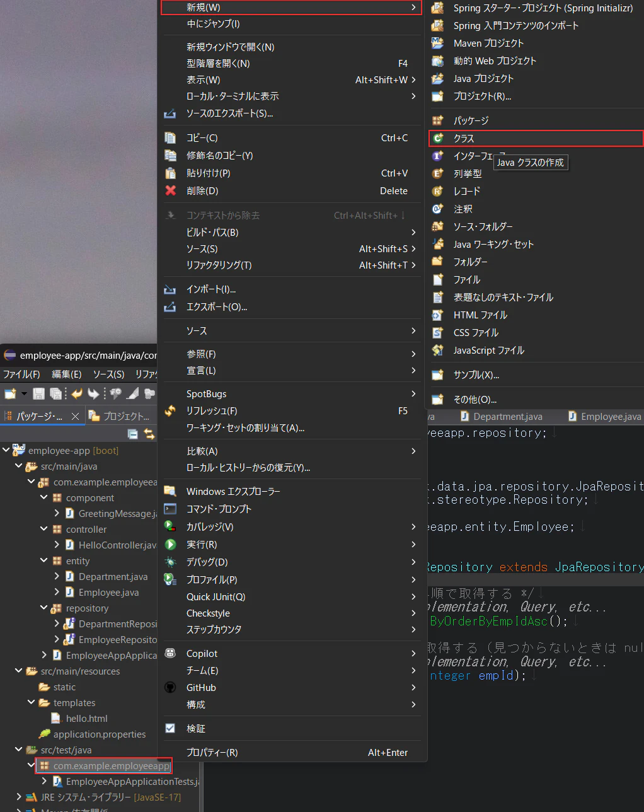Screen dimensions: 644x812
Task: Click the debug bug icon
Action: [170, 562]
